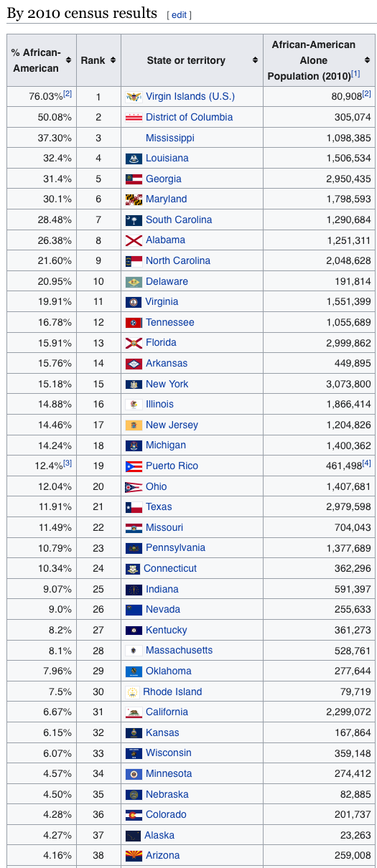
Task: Click the Alabama flag icon
Action: [134, 240]
